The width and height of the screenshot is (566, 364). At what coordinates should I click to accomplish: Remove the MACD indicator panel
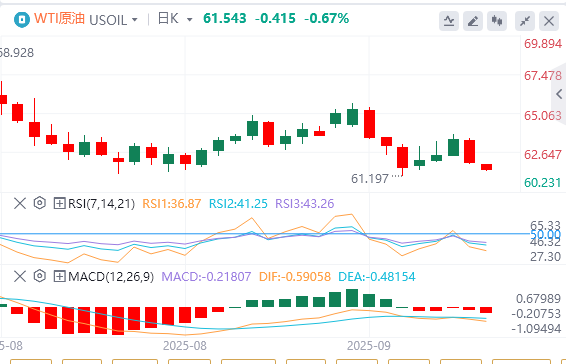tap(20, 277)
